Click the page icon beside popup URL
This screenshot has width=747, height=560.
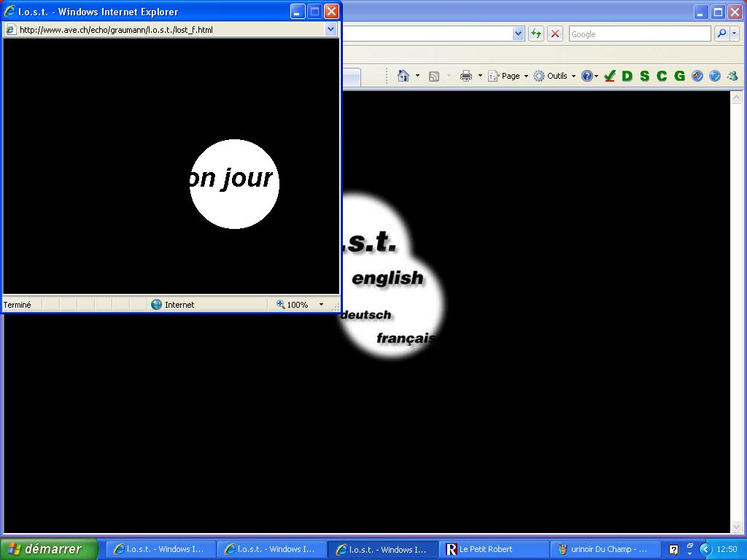[x=10, y=29]
